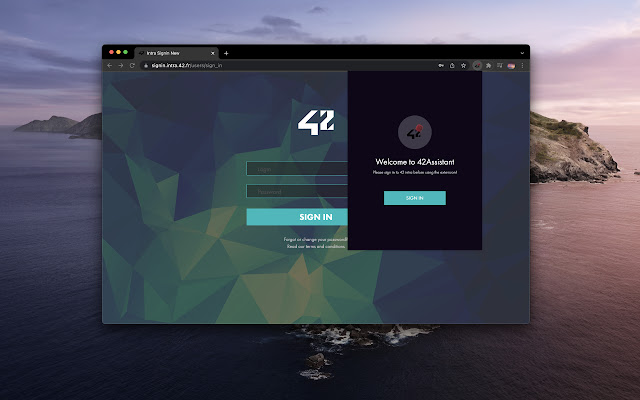The image size is (640, 400).
Task: Click the 'Welcome to 42Assistant' heading
Action: tap(415, 162)
